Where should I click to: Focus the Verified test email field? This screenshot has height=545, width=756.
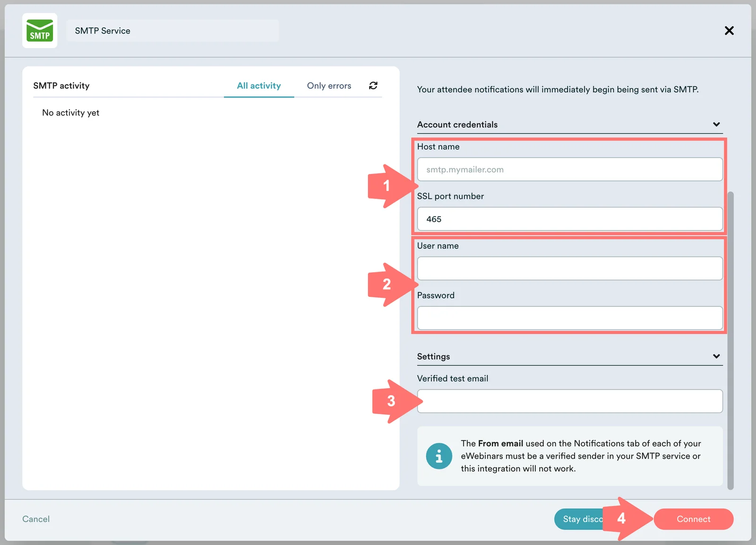[569, 401]
